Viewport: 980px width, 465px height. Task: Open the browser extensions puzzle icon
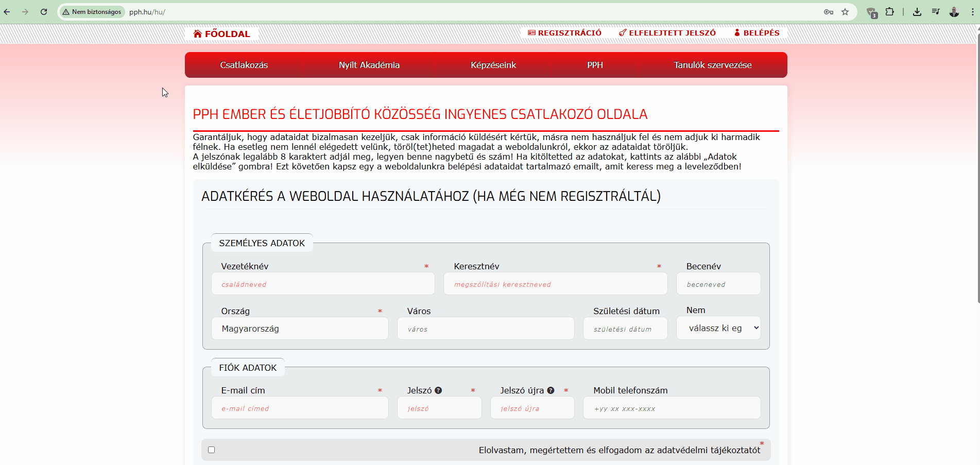pyautogui.click(x=889, y=12)
